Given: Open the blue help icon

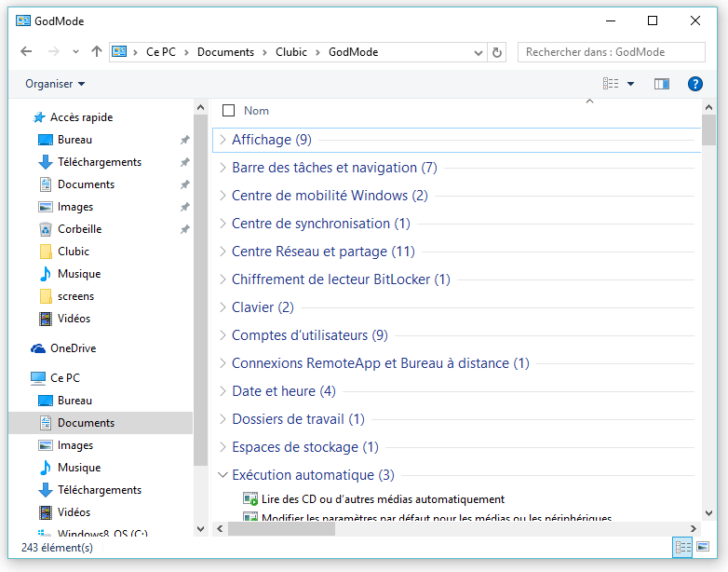Looking at the screenshot, I should pyautogui.click(x=695, y=84).
